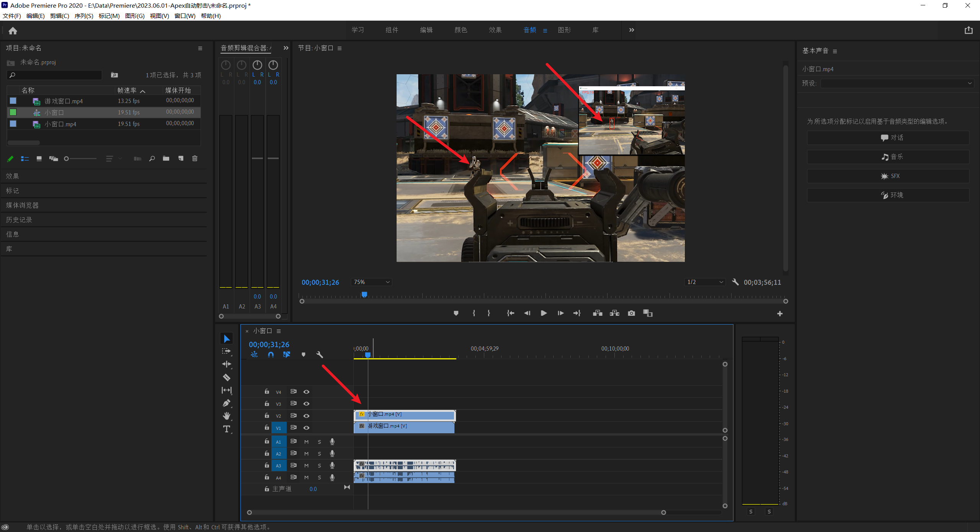Select the Track Select Forward tool
Screen dimensions: 980x532
(227, 351)
